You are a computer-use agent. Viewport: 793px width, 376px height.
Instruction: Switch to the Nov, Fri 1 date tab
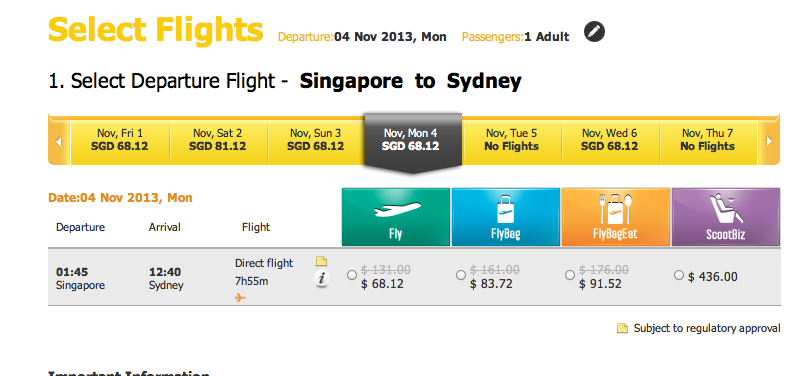point(120,140)
